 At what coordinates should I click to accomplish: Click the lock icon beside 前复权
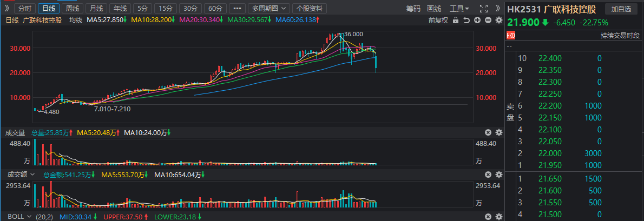click(x=455, y=21)
